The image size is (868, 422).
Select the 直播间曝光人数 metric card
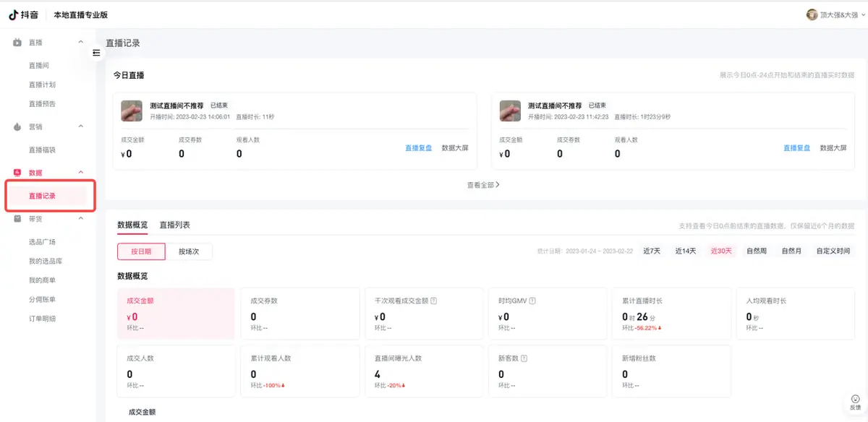[x=424, y=371]
